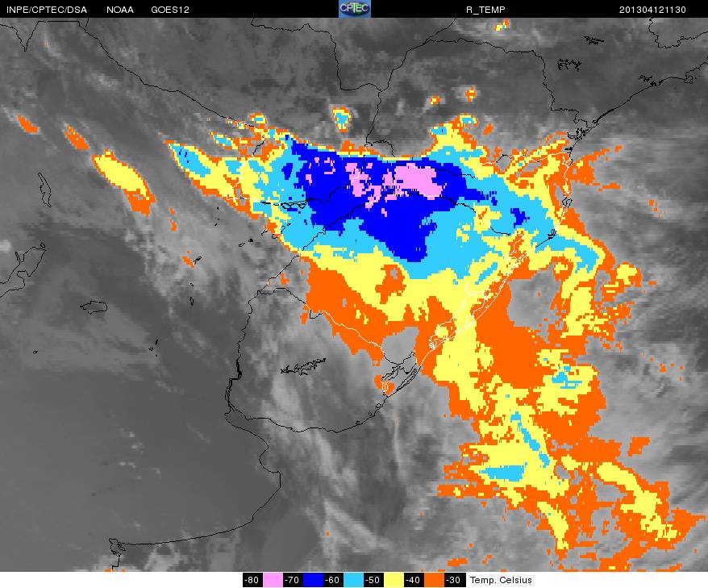Image resolution: width=708 pixels, height=588 pixels.
Task: Click the light blue legend color swatch
Action: click(353, 580)
